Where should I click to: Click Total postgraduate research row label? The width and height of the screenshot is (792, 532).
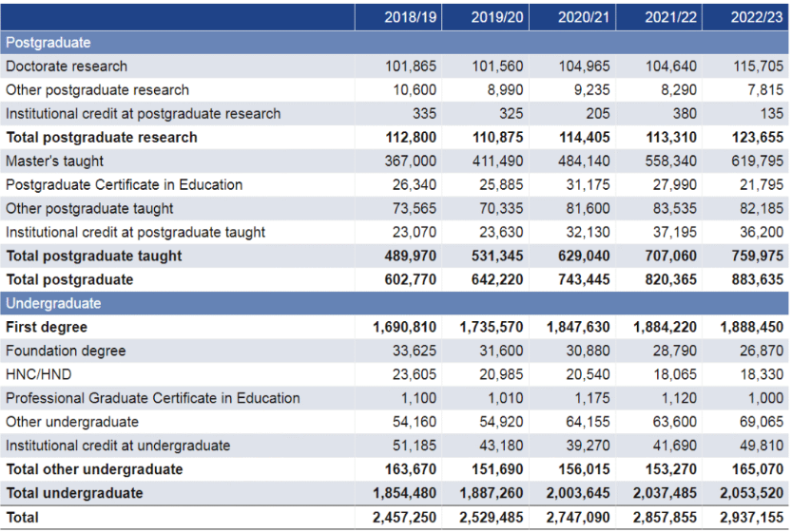(x=101, y=138)
